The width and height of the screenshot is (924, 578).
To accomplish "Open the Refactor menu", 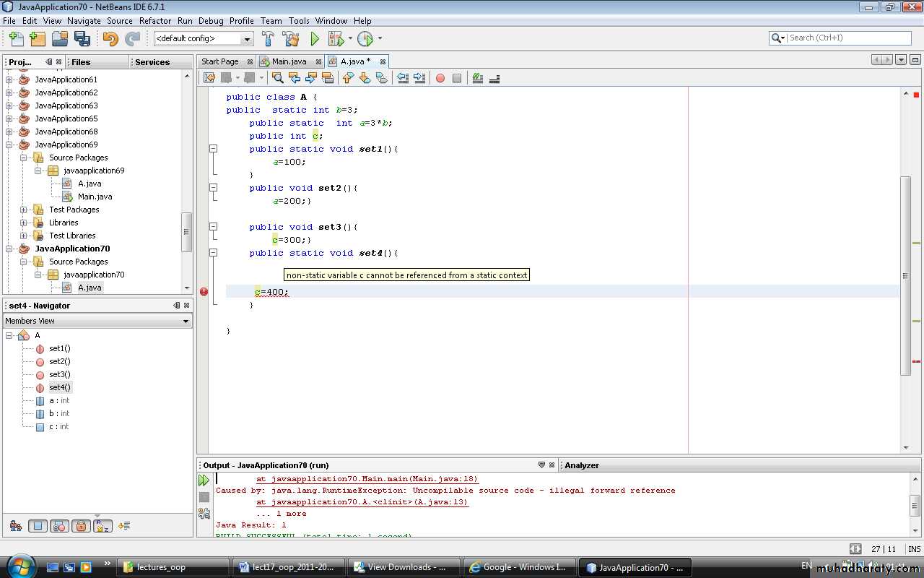I will pos(155,21).
